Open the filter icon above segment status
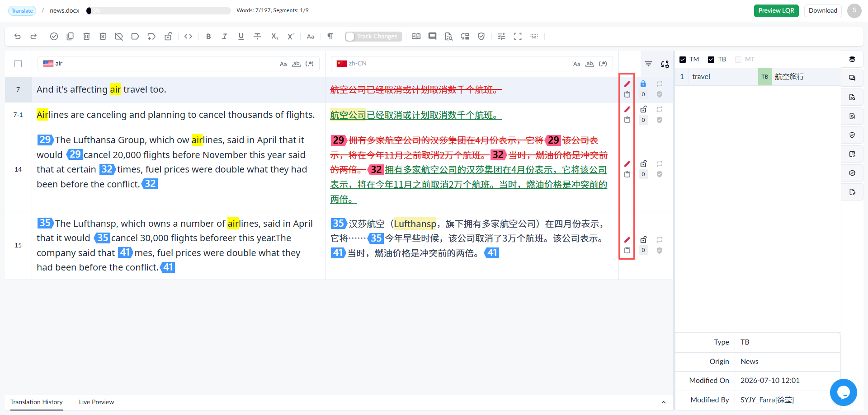This screenshot has height=415, width=868. click(648, 64)
